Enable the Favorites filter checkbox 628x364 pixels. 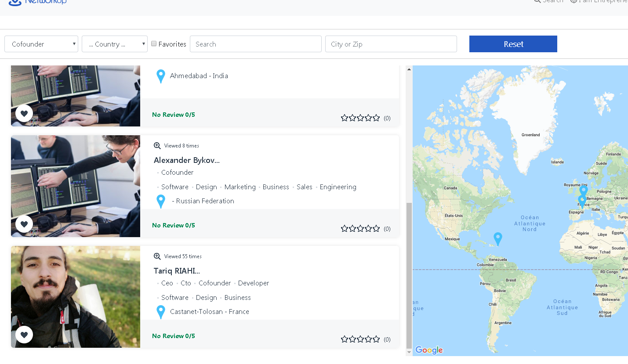tap(153, 43)
